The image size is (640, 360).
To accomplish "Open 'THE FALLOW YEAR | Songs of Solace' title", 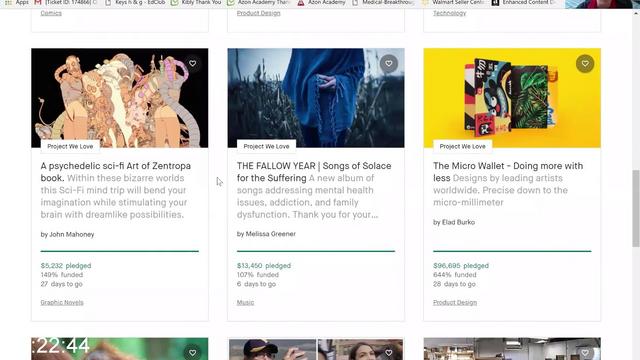I will tap(314, 172).
